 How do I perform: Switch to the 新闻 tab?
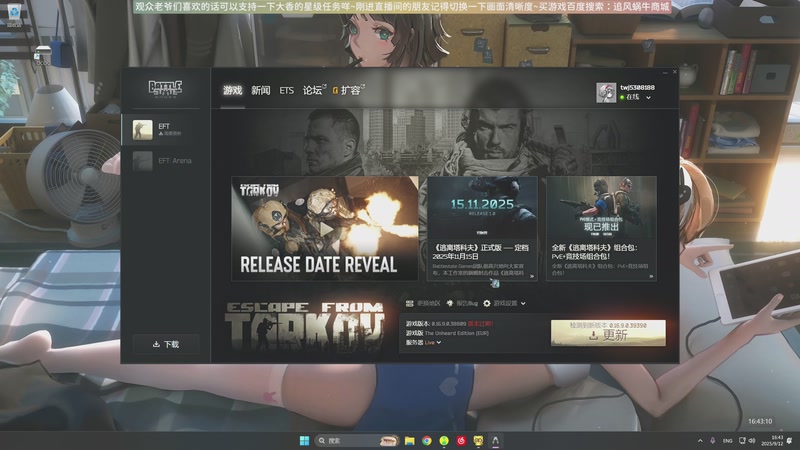coord(261,90)
